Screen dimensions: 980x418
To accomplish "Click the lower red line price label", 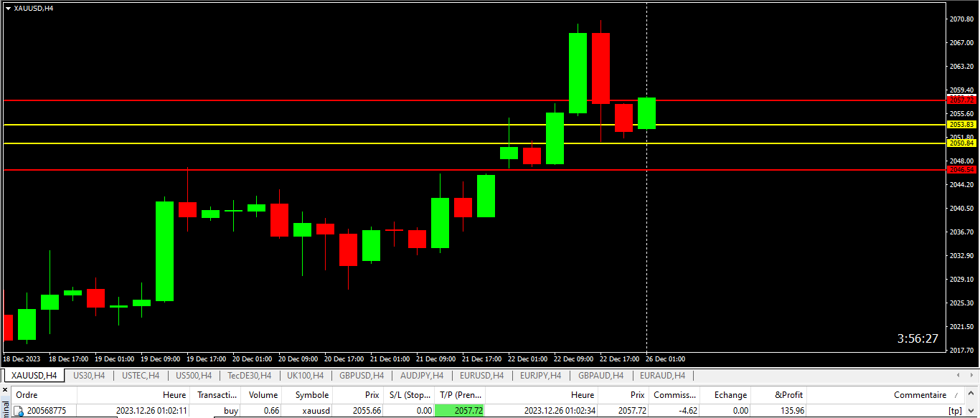I will 961,170.
